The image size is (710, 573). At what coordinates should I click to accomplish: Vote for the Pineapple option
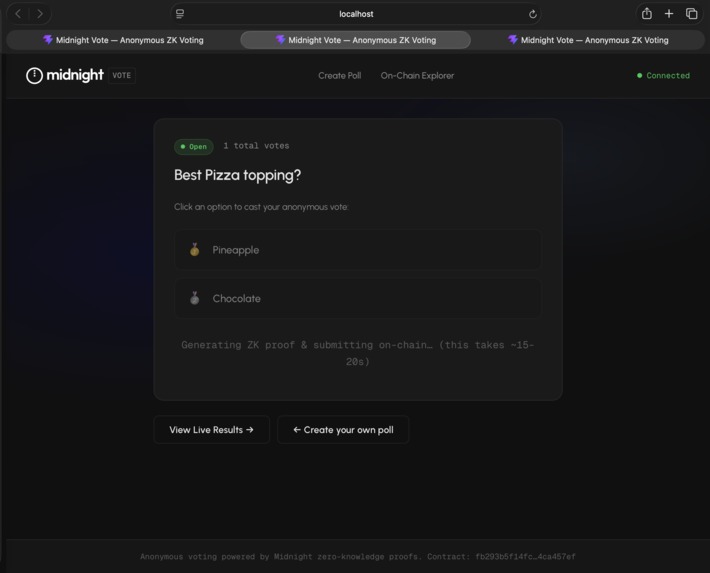pos(357,250)
